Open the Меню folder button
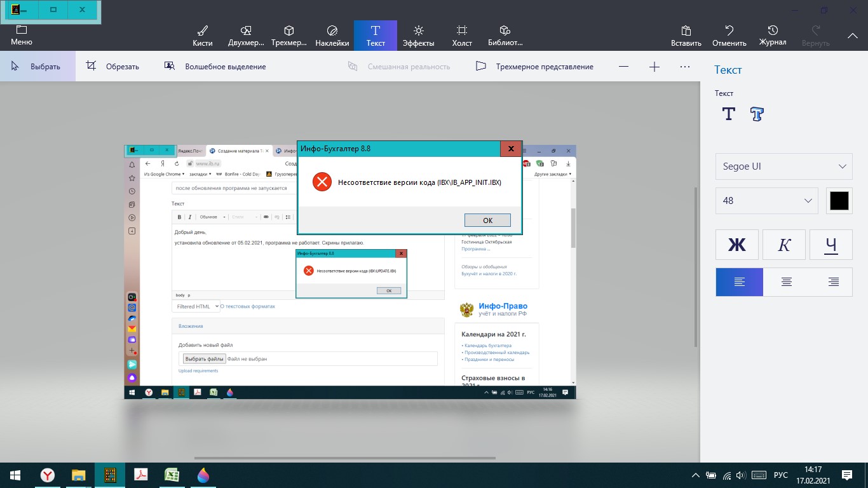 [22, 36]
